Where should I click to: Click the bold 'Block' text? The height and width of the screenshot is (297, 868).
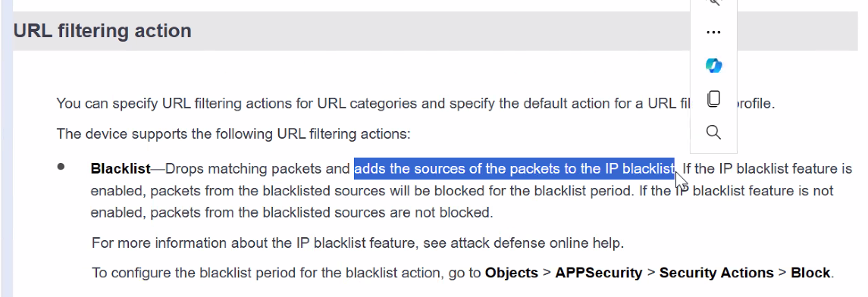click(x=810, y=273)
